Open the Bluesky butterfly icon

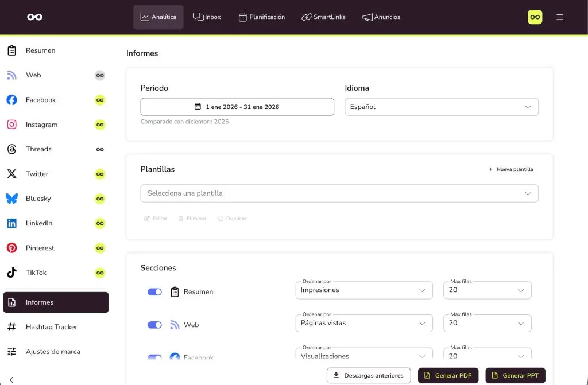click(x=11, y=199)
